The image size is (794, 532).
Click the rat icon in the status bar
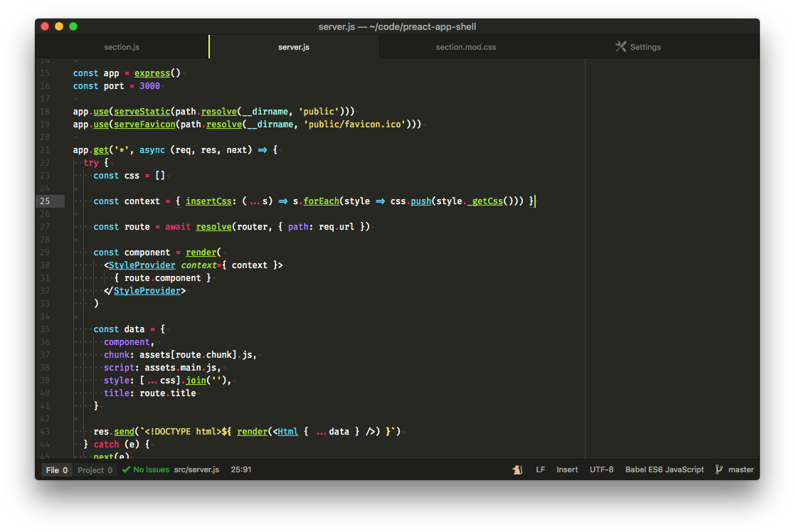(x=517, y=469)
